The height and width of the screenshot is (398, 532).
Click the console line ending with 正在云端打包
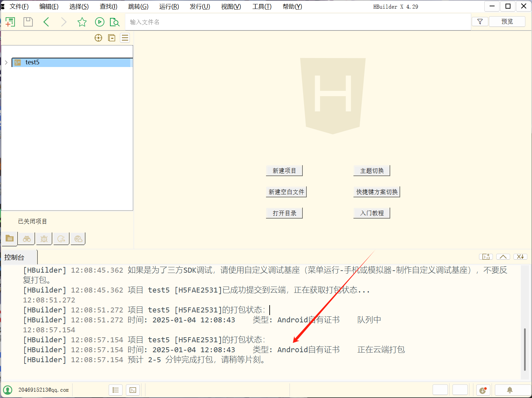[x=214, y=350]
